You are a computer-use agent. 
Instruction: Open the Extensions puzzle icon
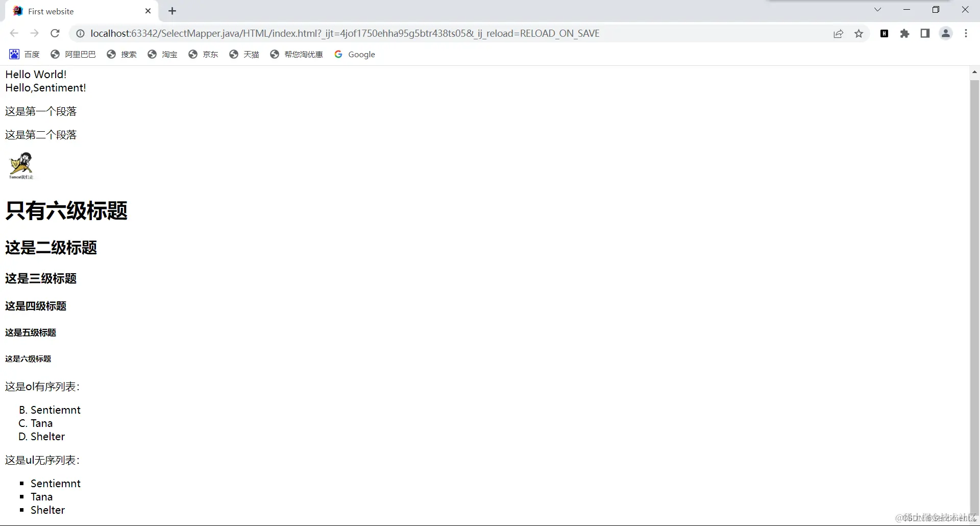coord(904,34)
